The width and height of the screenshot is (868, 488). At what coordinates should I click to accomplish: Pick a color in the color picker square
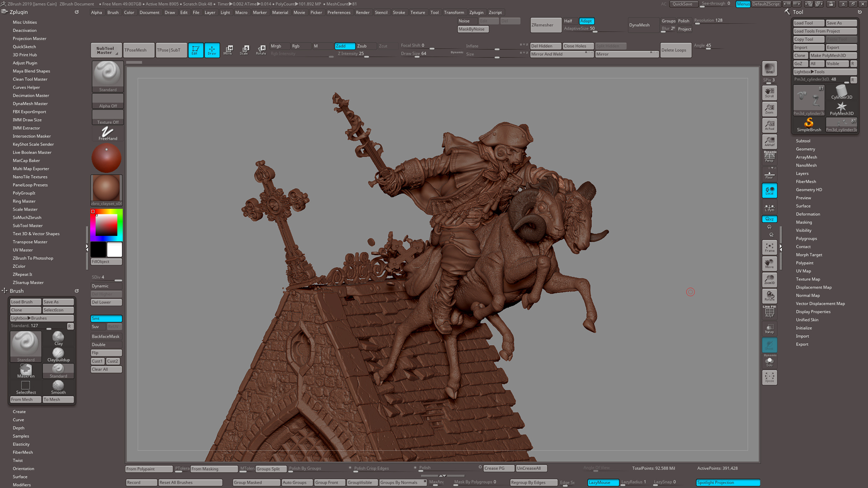pos(106,225)
